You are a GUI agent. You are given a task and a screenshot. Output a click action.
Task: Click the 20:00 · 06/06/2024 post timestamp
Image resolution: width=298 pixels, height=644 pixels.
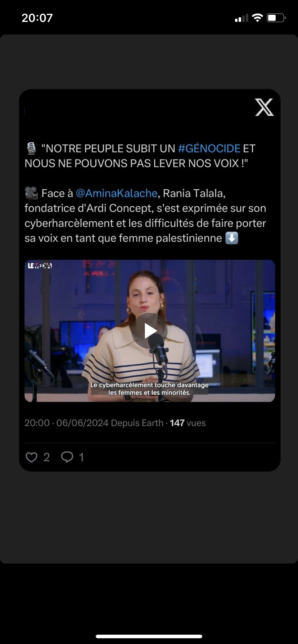66,423
